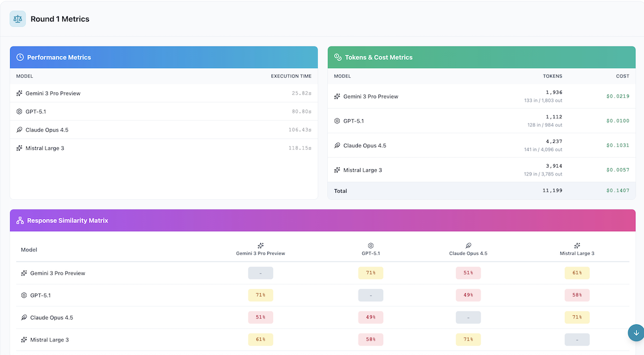Click the network icon in Response Similarity Matrix header

20,221
